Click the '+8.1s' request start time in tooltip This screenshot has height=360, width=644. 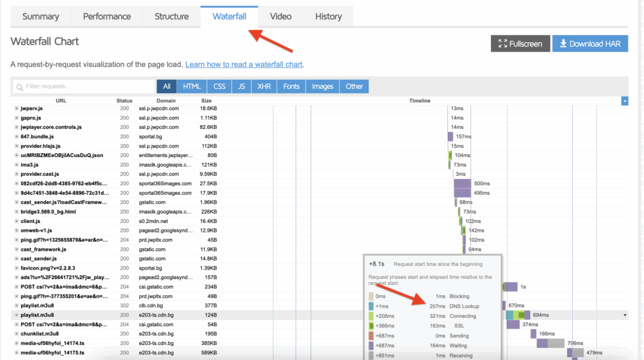(377, 264)
